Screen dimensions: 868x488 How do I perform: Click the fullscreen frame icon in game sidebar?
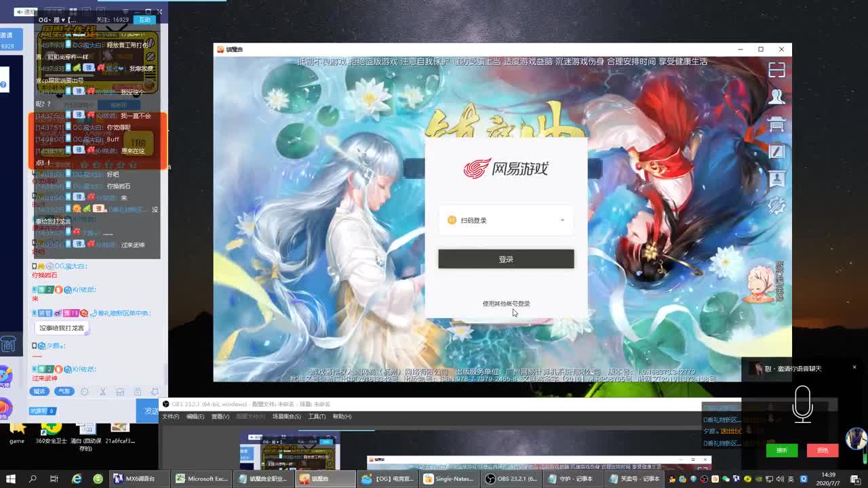click(x=776, y=70)
